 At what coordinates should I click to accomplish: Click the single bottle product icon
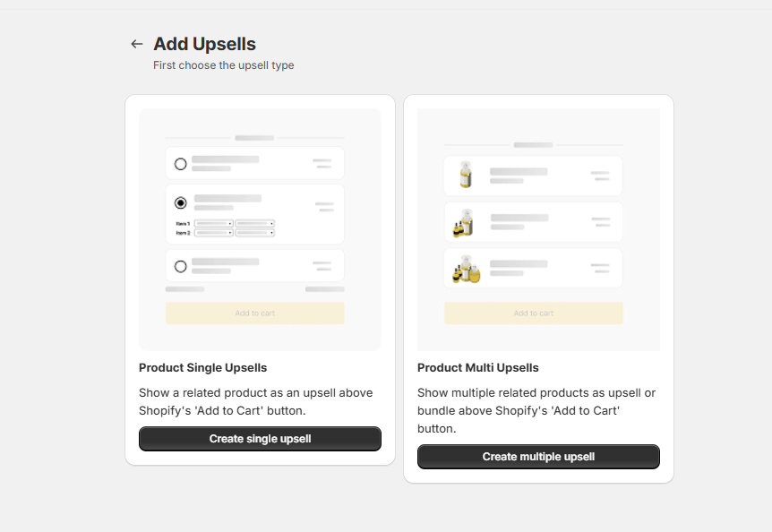point(465,175)
